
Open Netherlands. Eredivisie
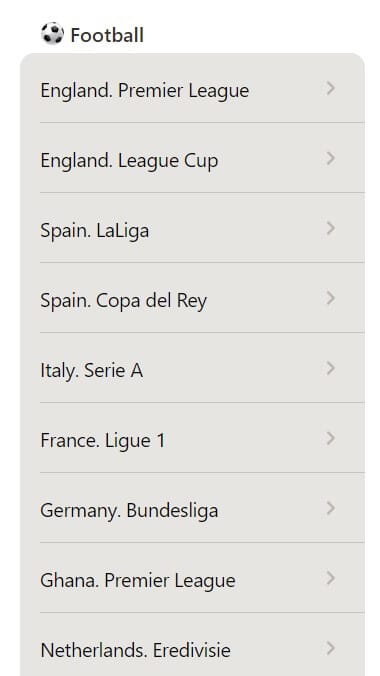[192, 645]
